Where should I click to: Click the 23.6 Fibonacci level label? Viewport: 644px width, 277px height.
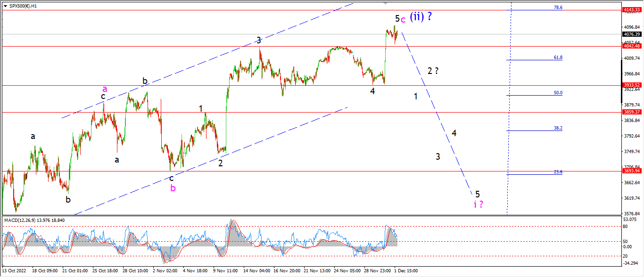[558, 172]
